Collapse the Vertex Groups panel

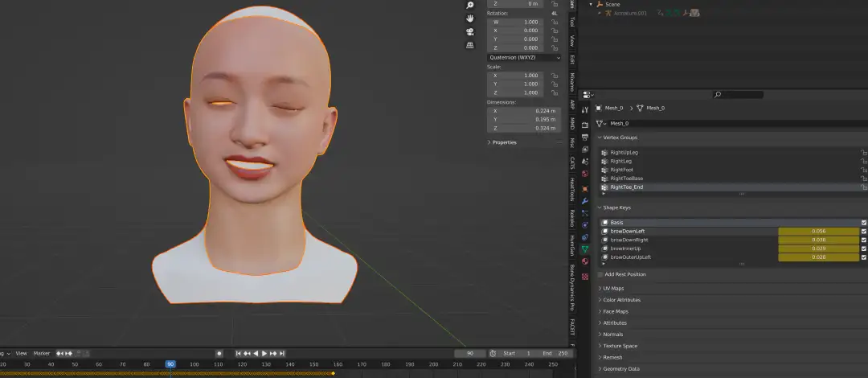click(617, 138)
